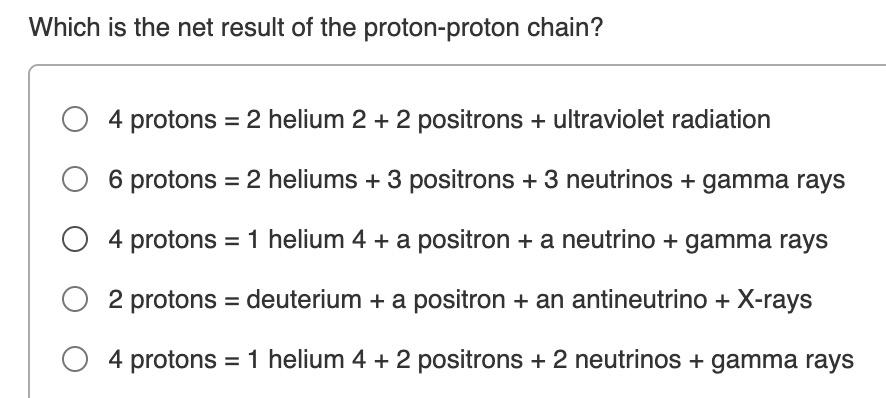886x398 pixels.
Task: Click 'gamma rays' at end of last option
Action: coord(783,361)
